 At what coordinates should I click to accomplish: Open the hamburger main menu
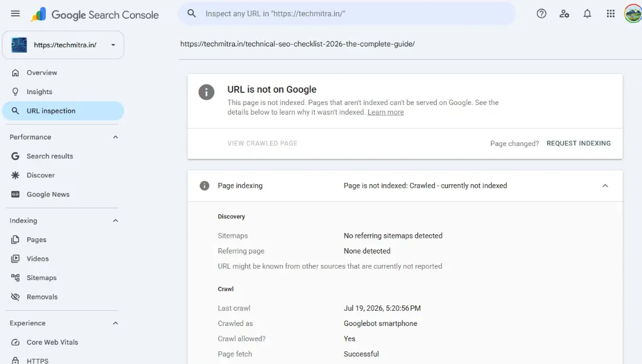click(15, 13)
